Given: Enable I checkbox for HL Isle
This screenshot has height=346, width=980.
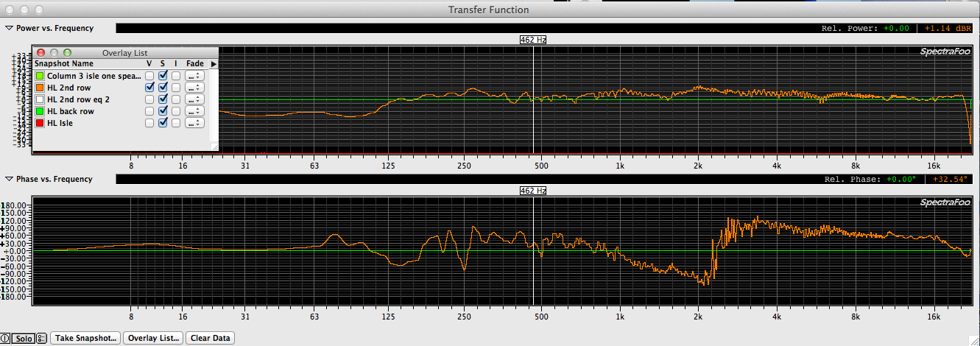Looking at the screenshot, I should pos(176,123).
